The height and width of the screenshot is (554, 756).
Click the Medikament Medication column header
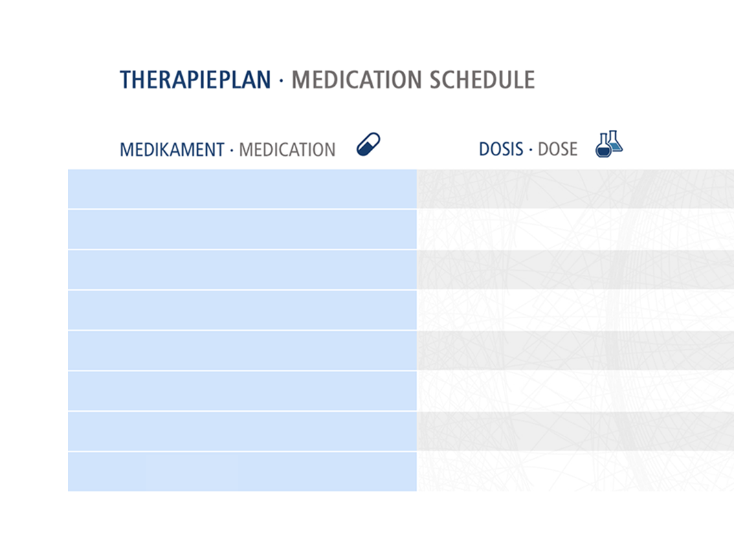point(227,149)
